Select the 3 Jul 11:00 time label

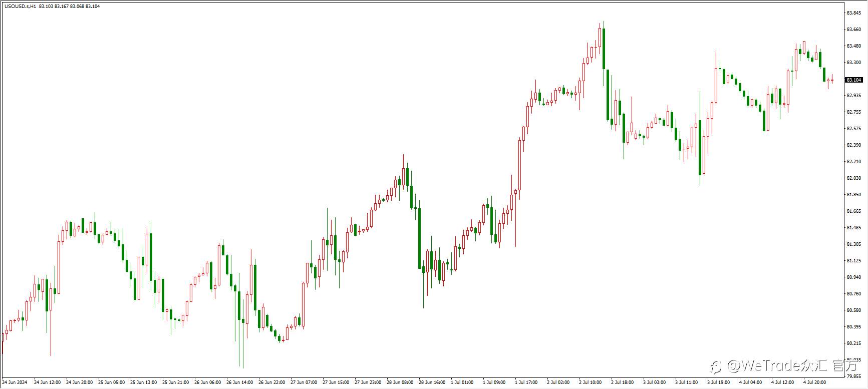tap(687, 382)
